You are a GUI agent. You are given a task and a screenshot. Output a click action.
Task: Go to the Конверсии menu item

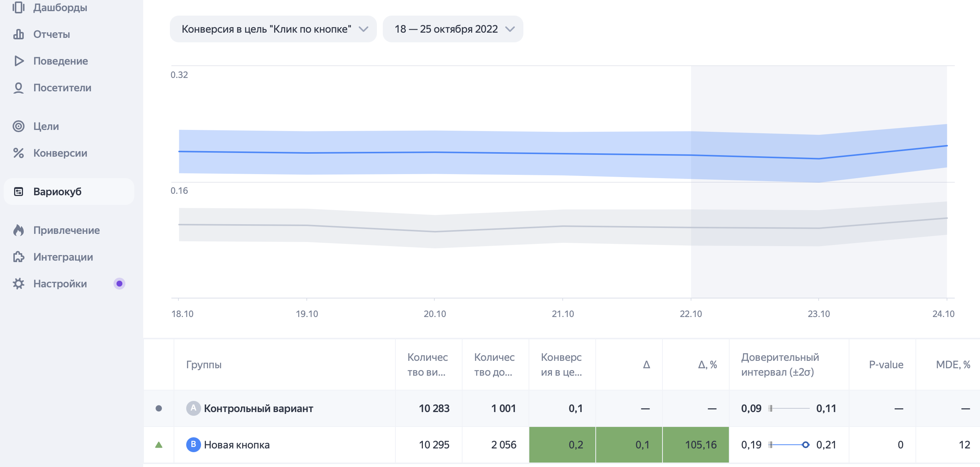click(60, 153)
